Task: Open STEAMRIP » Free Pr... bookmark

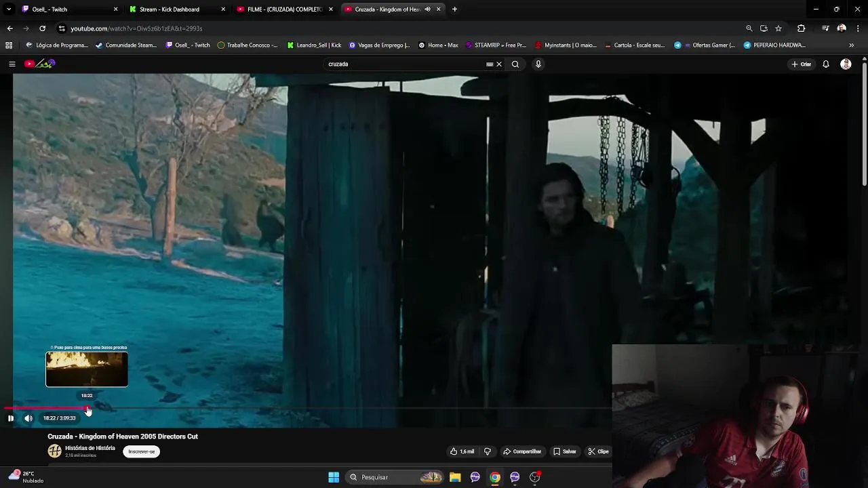Action: tap(496, 45)
